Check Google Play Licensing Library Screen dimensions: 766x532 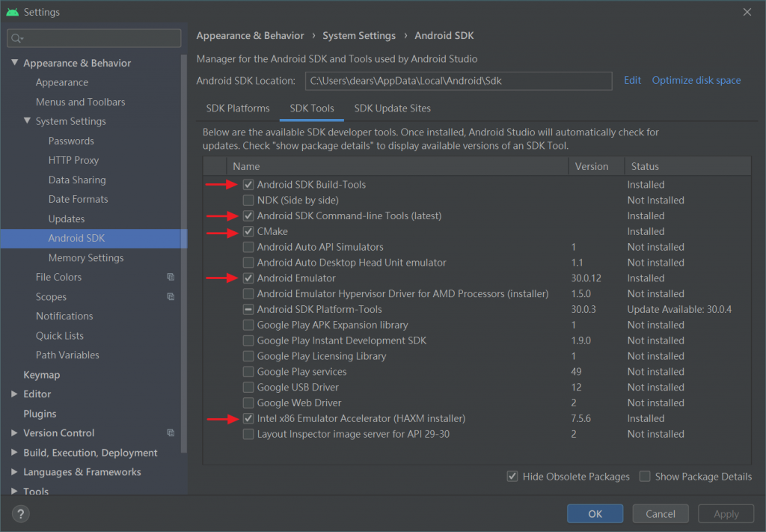pyautogui.click(x=248, y=356)
